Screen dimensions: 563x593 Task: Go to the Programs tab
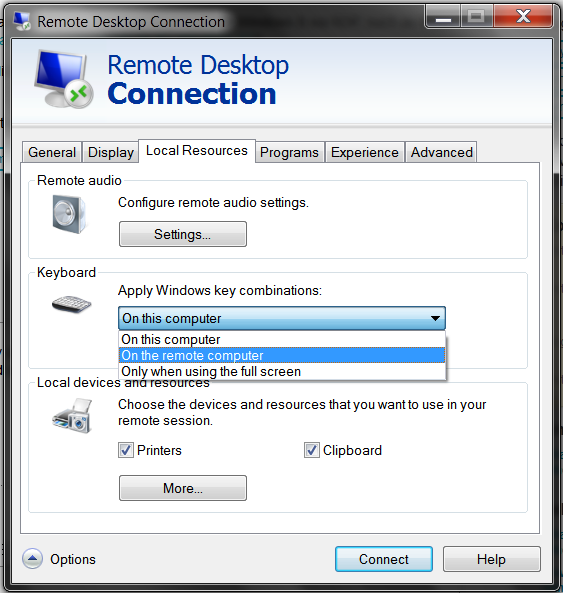[289, 152]
